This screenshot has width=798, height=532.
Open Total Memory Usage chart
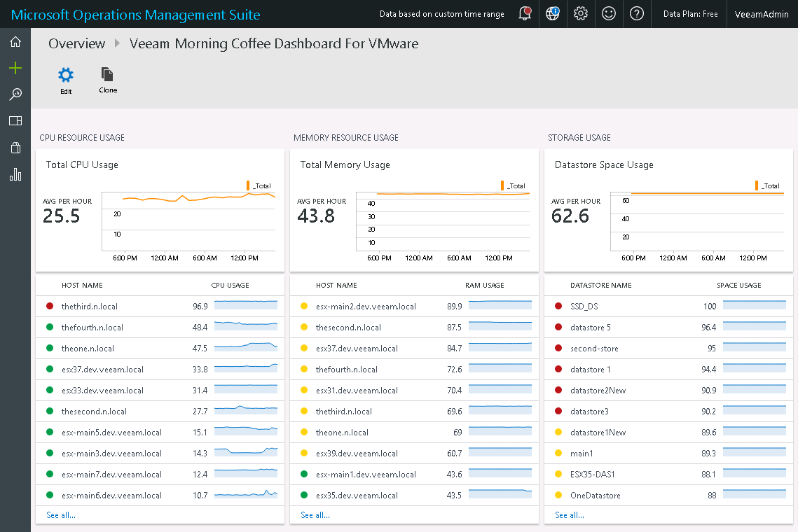[414, 211]
